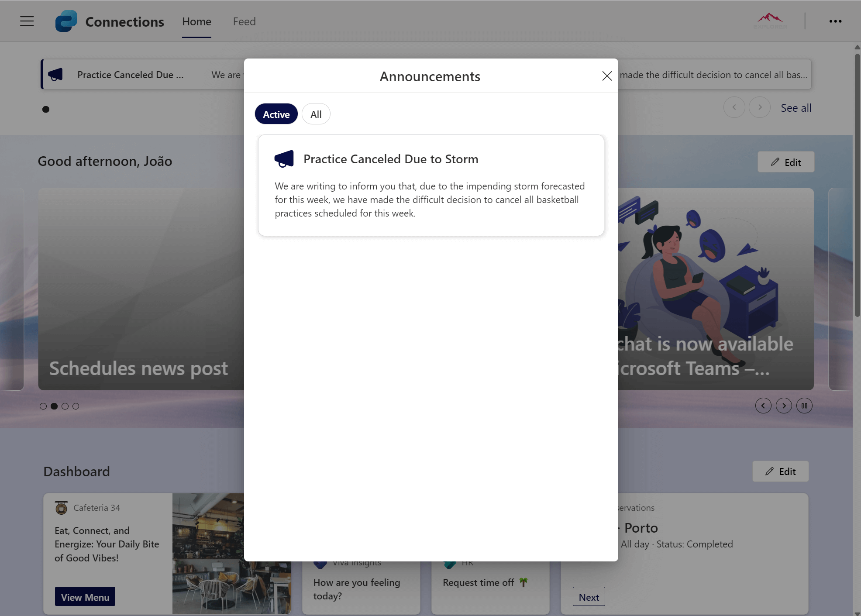Click View Menu on Cafeteria 34 card
Screen dimensions: 861x616
pos(85,596)
